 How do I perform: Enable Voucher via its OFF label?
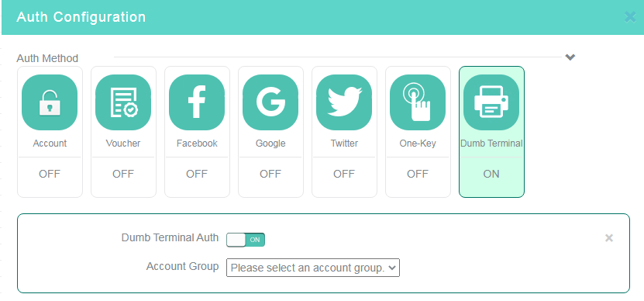pos(123,174)
